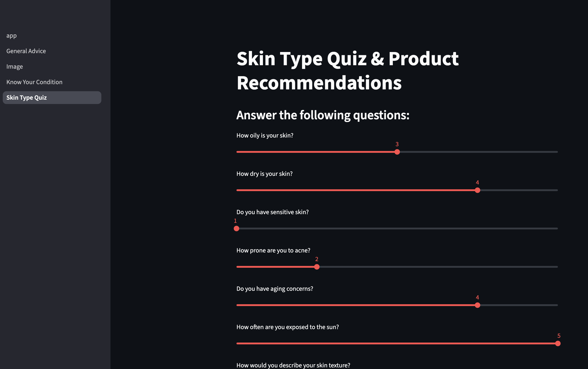Select Skin Type Quiz in the sidebar

click(x=27, y=97)
